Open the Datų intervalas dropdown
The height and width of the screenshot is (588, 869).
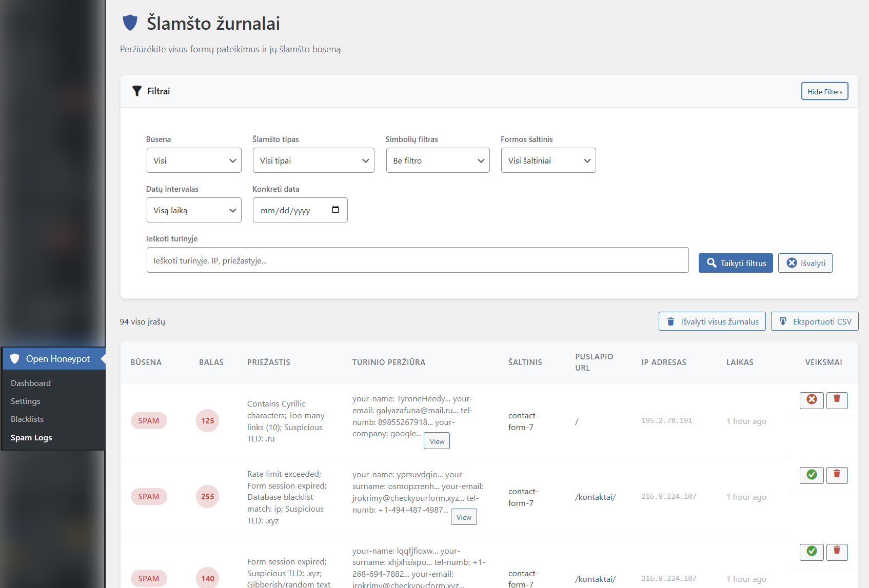pos(194,210)
